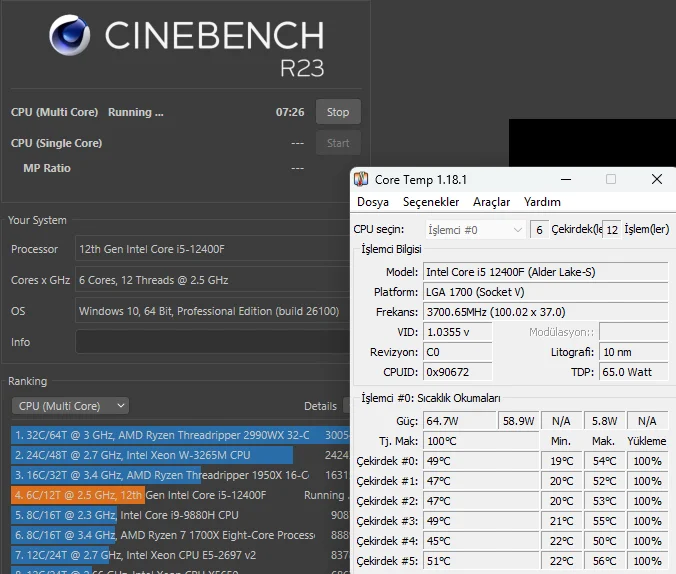Click the Platform value LGA 1700 (Socket V)

tap(545, 292)
